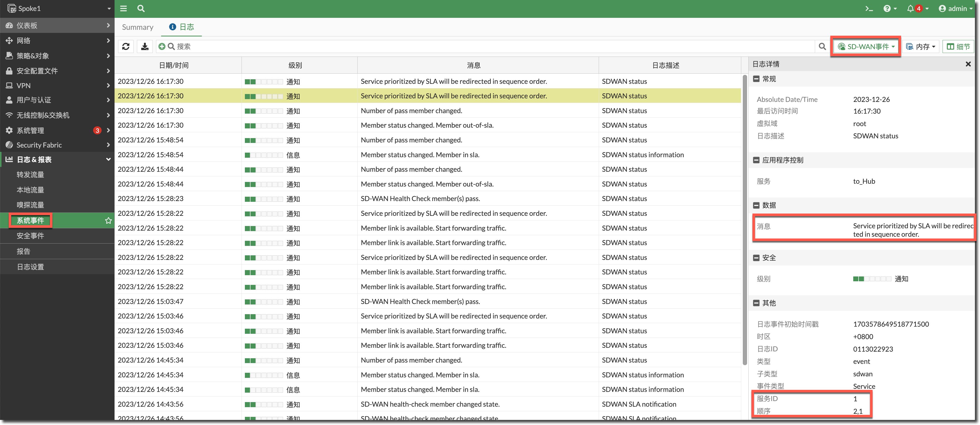Open the 内存 log source dropdown

pos(921,46)
